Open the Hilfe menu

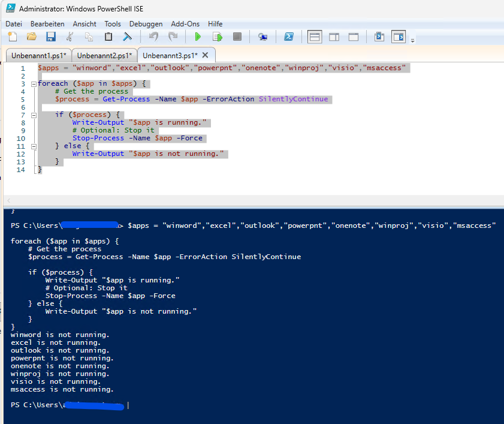click(x=215, y=24)
